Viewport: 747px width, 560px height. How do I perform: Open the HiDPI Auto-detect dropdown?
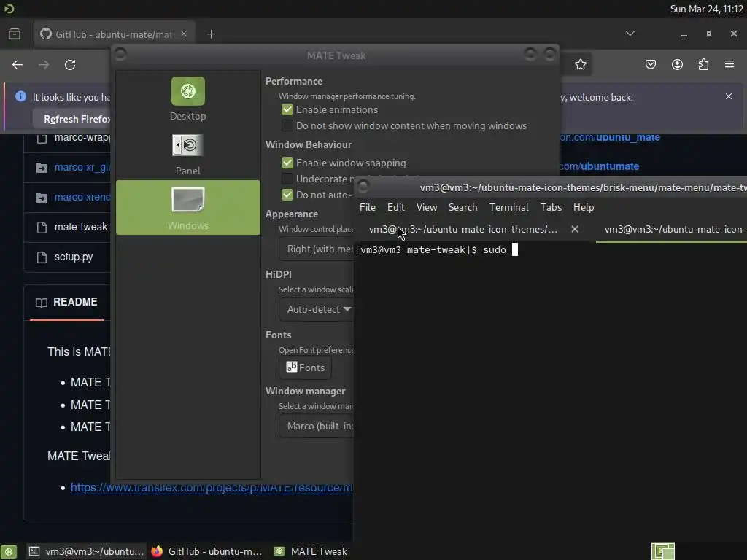[317, 309]
